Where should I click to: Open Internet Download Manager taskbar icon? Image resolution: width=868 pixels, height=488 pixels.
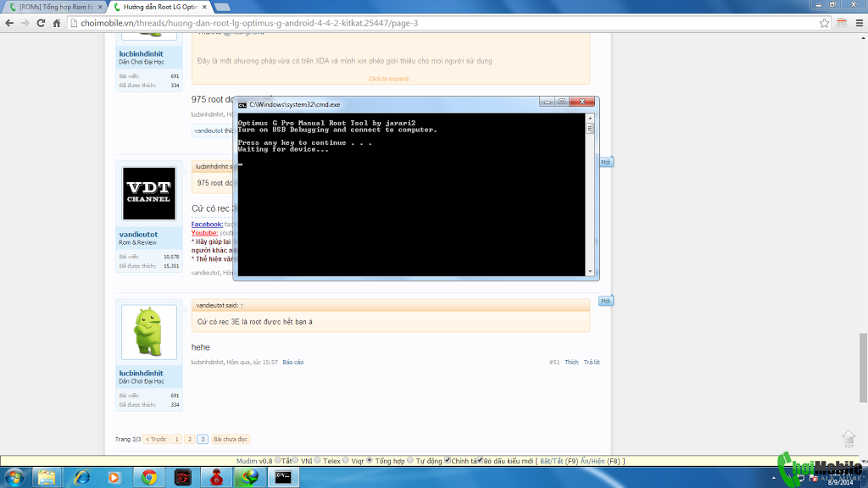tap(249, 477)
